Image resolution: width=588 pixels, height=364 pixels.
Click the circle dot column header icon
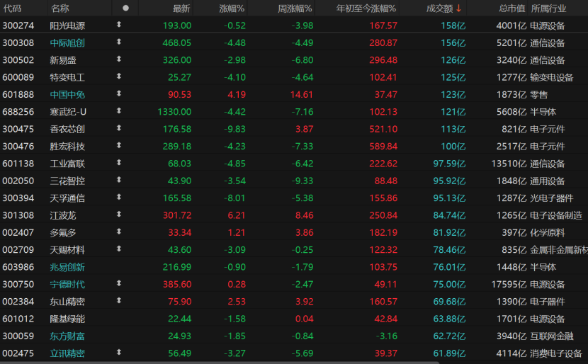coord(125,8)
